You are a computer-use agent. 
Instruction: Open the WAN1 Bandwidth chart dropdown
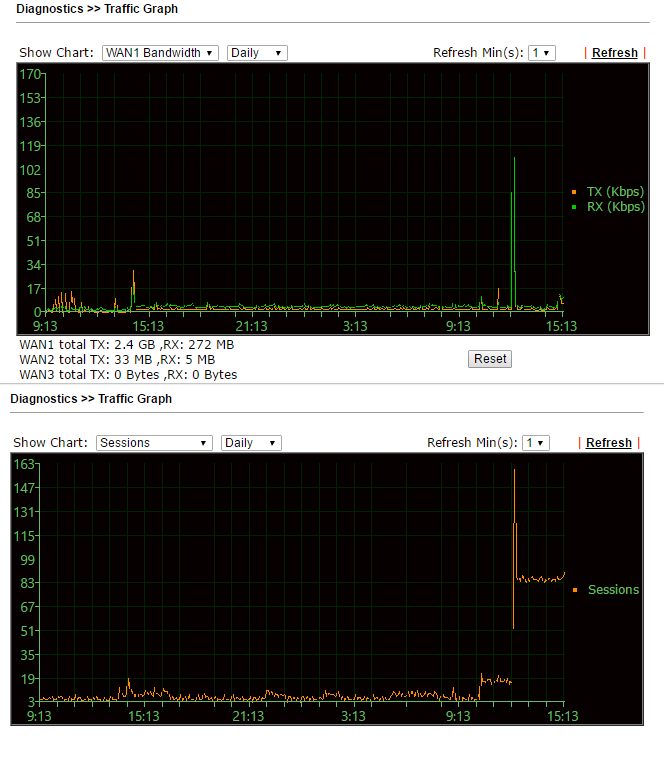160,53
